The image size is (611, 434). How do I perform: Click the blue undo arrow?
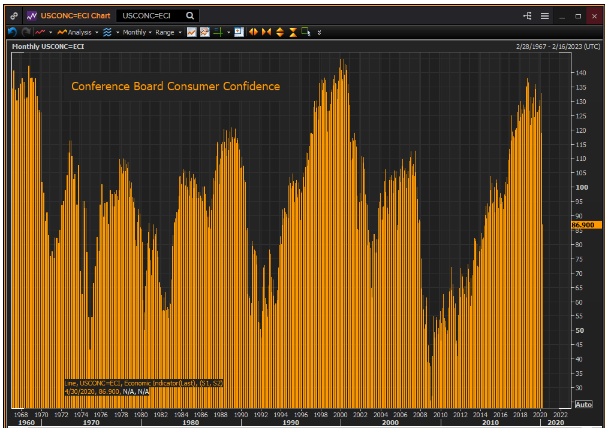[x=12, y=32]
